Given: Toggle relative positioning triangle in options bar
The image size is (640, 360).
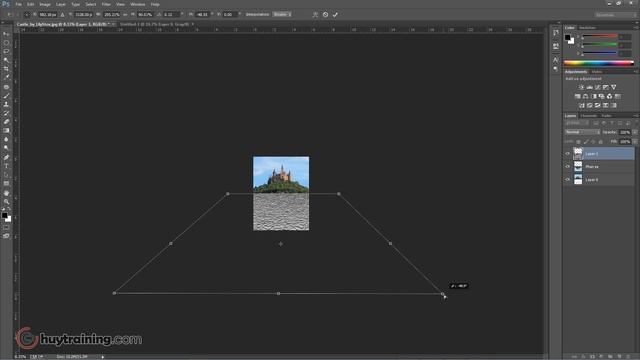Looking at the screenshot, I should pos(62,15).
